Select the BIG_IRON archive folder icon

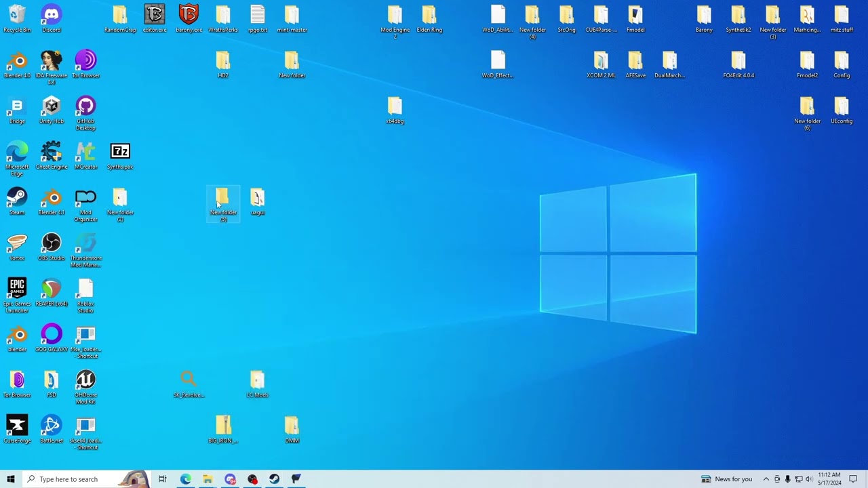223,430
